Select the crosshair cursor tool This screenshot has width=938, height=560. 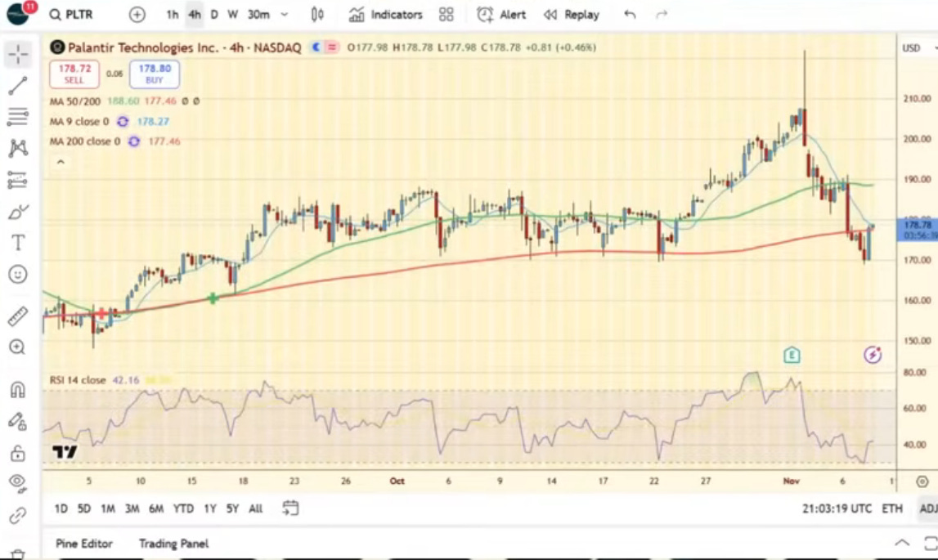[18, 55]
